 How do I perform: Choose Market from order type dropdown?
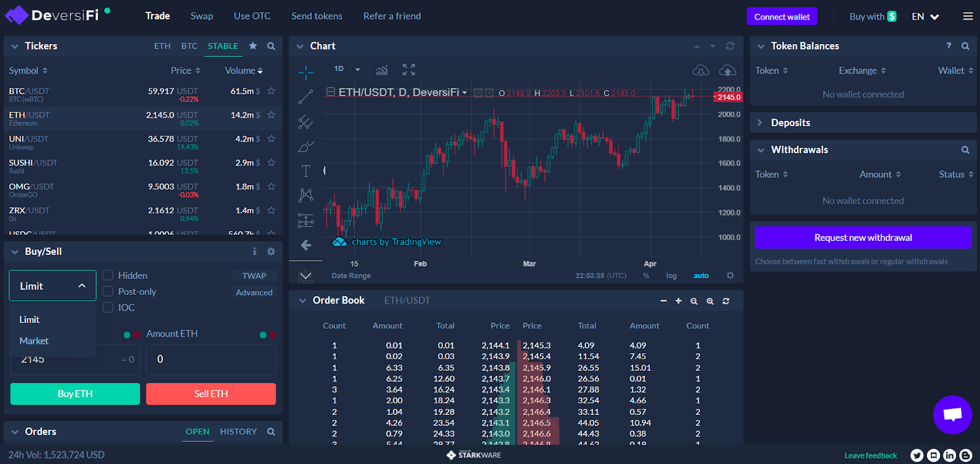(x=34, y=341)
